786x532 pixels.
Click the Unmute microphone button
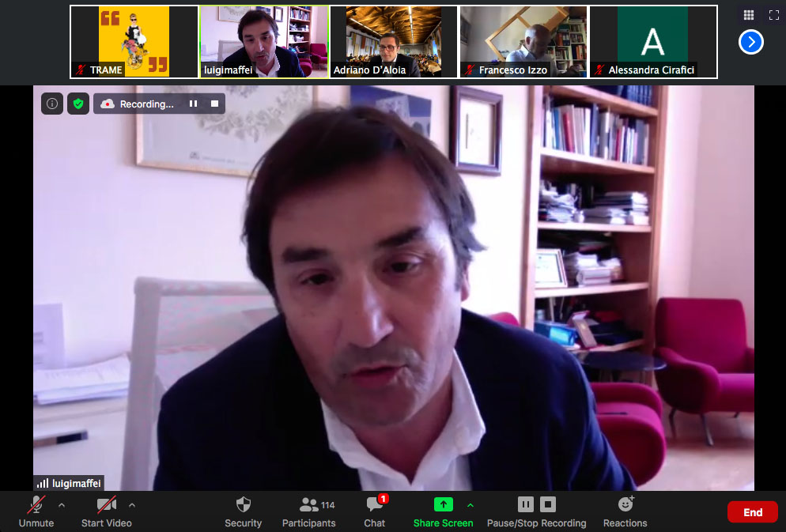(x=36, y=511)
